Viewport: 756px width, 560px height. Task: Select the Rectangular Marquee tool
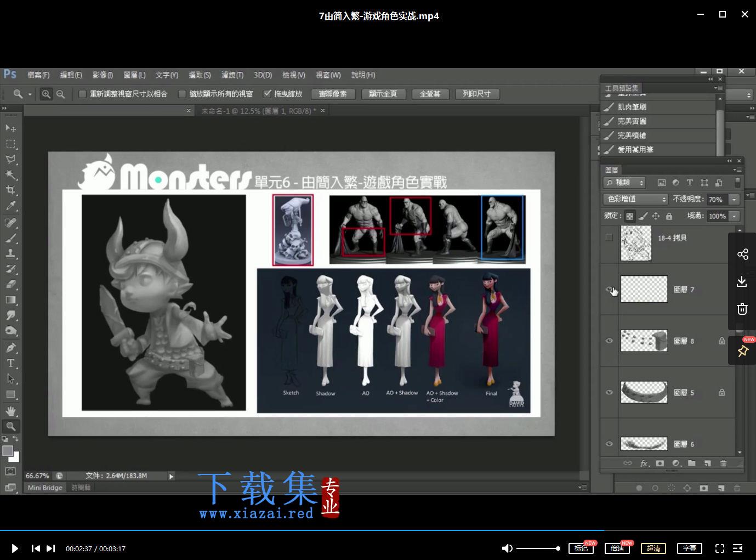[x=10, y=144]
